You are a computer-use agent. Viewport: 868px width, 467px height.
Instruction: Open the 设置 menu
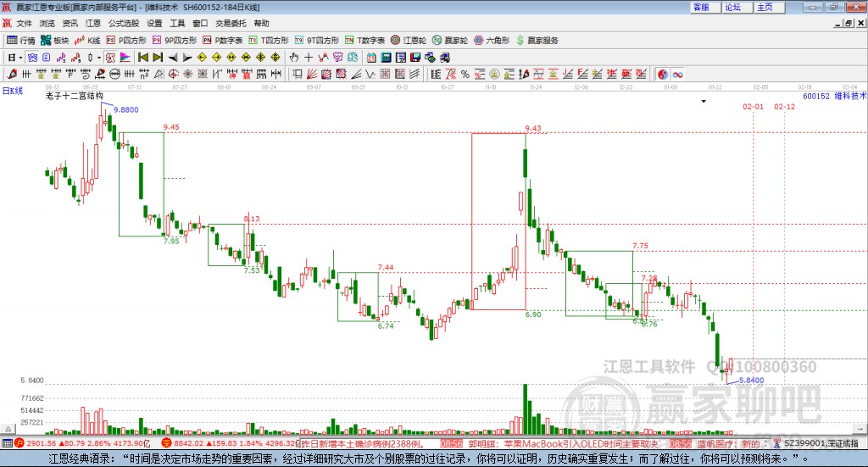pyautogui.click(x=154, y=23)
